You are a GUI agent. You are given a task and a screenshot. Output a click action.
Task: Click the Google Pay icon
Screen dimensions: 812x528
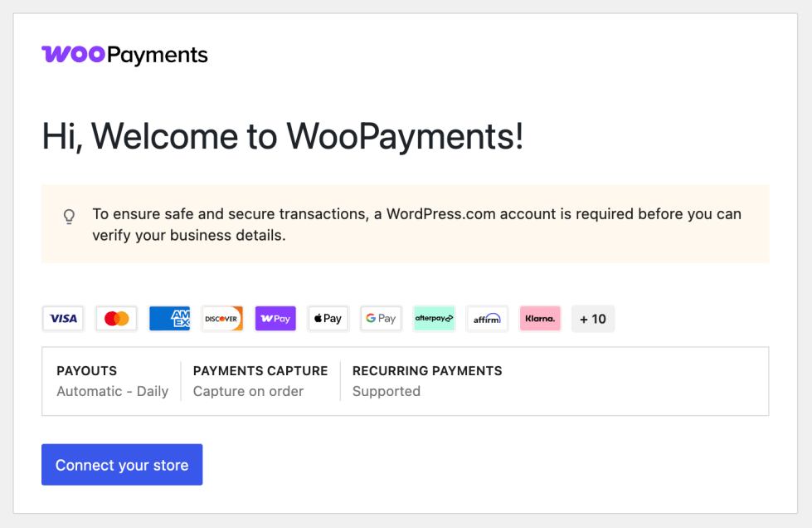(x=382, y=319)
